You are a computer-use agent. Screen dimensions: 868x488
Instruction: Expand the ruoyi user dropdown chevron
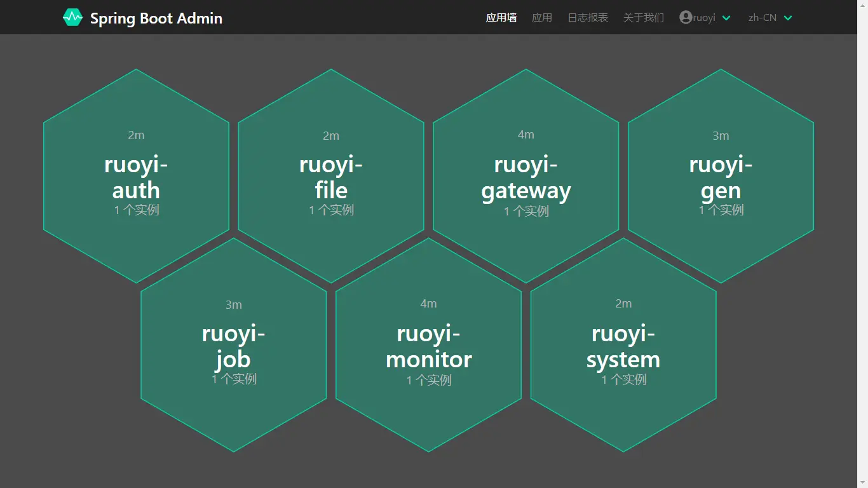click(x=726, y=18)
